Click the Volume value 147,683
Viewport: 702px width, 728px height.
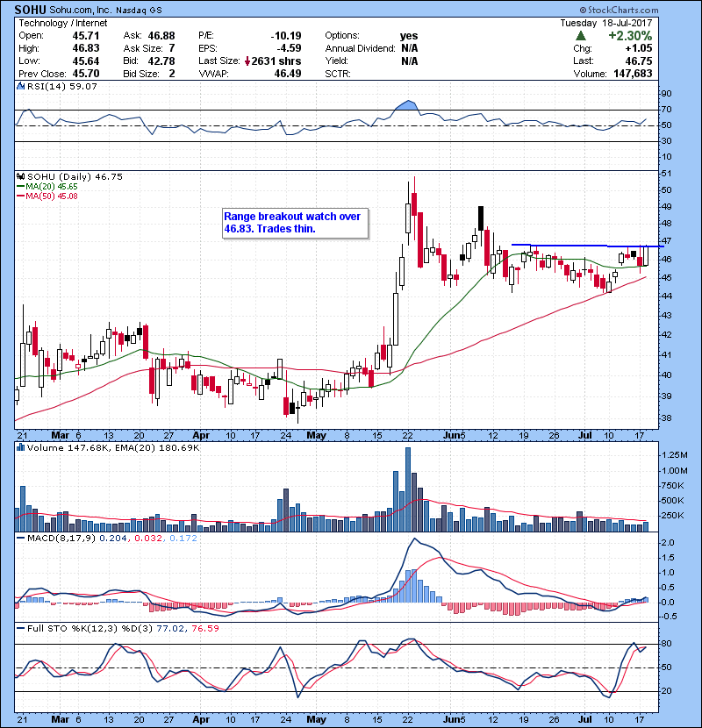click(x=633, y=74)
